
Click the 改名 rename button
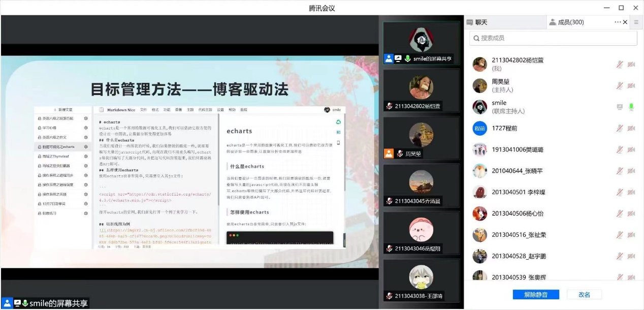pos(584,295)
